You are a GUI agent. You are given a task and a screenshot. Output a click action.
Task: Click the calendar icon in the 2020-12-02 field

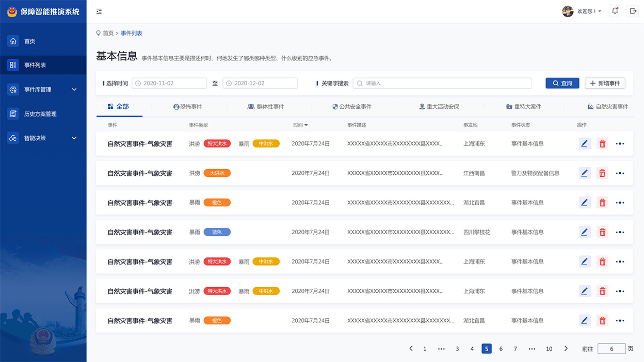point(229,83)
